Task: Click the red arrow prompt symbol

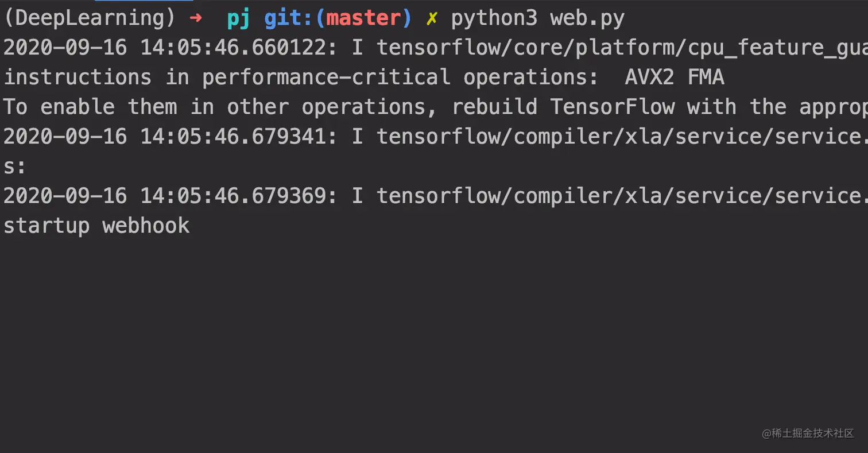Action: (196, 18)
